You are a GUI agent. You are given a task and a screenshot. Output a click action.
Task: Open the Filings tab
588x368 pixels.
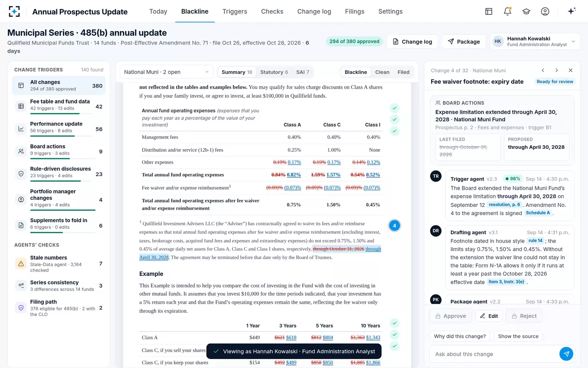pos(355,11)
